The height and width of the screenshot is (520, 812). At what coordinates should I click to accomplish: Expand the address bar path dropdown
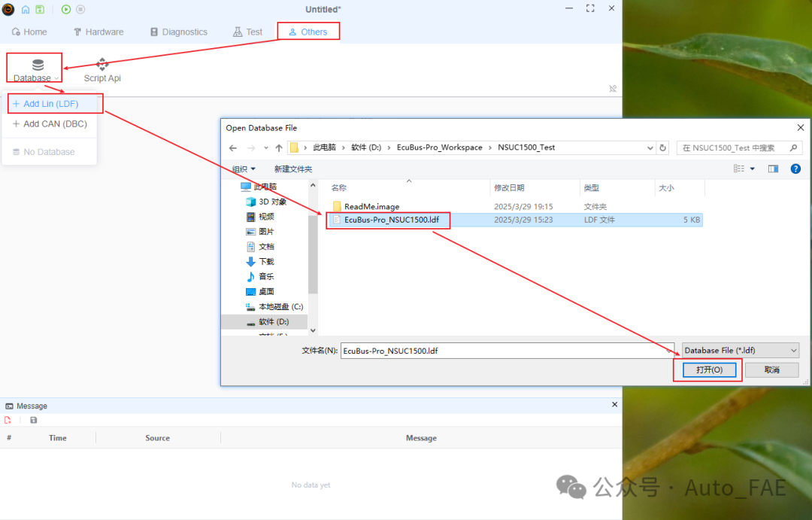coord(650,147)
